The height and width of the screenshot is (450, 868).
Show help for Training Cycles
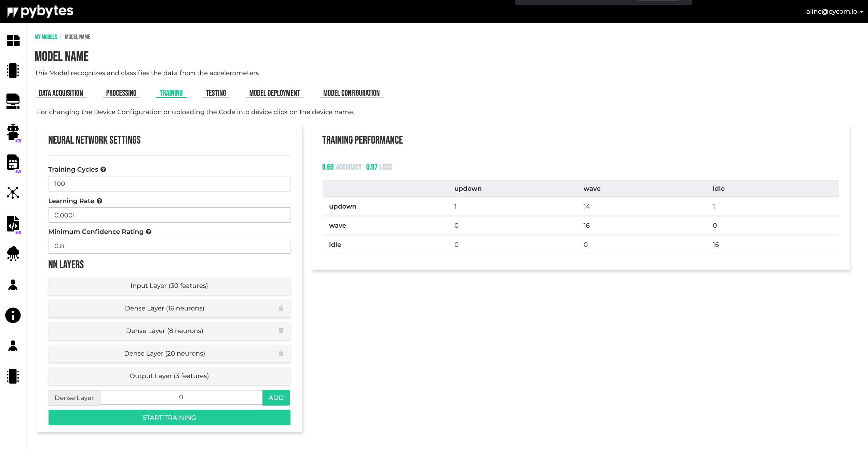103,169
